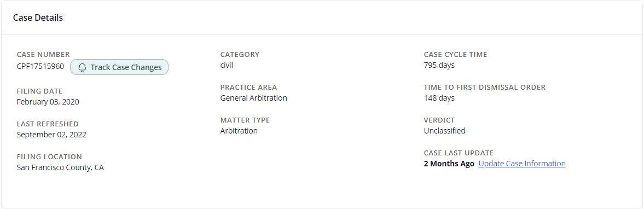The height and width of the screenshot is (209, 644).
Task: Click the bell icon beside Track Case Changes
Action: pos(82,67)
